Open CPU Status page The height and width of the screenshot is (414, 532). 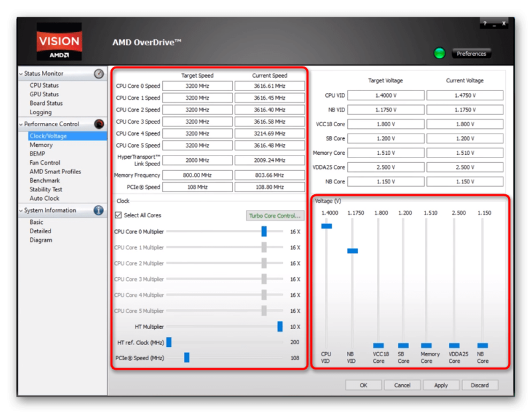point(44,85)
